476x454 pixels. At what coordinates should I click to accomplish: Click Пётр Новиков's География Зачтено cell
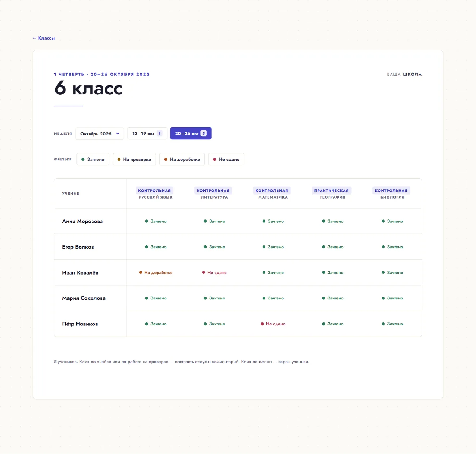click(332, 324)
